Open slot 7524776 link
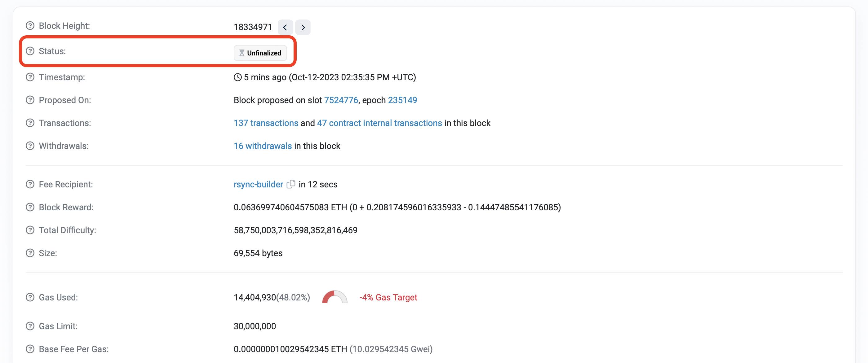Image resolution: width=868 pixels, height=363 pixels. coord(341,100)
